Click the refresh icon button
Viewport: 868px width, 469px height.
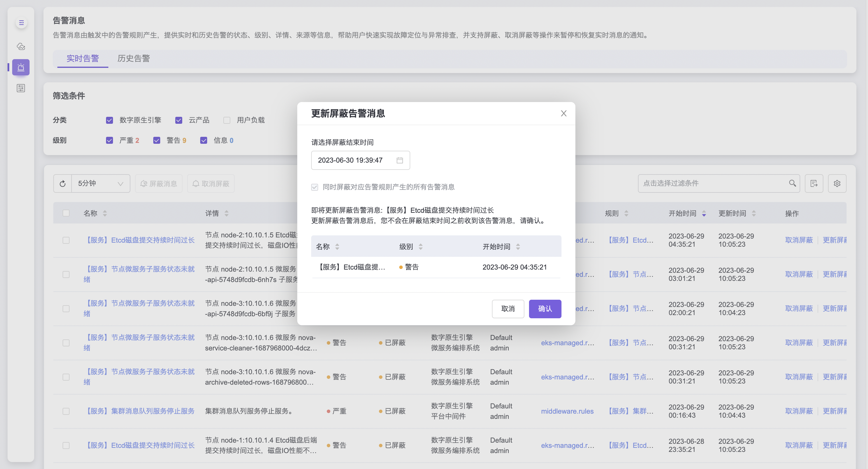click(62, 183)
